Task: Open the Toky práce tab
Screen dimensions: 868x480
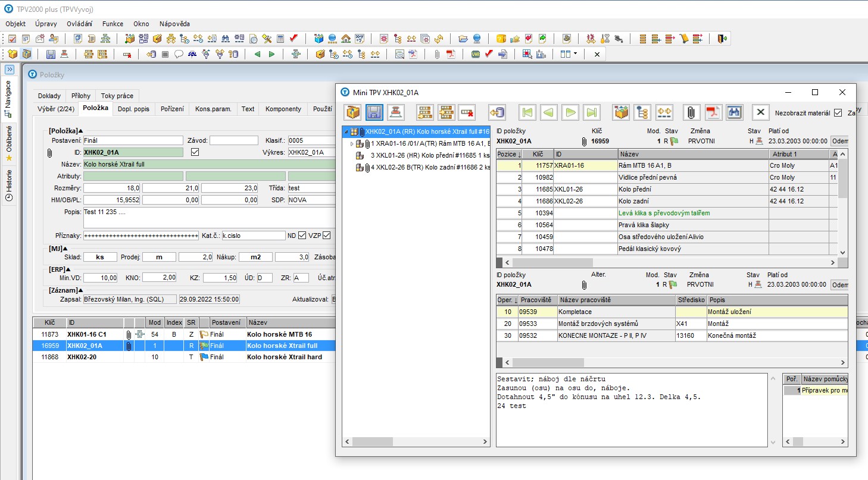Action: point(117,96)
